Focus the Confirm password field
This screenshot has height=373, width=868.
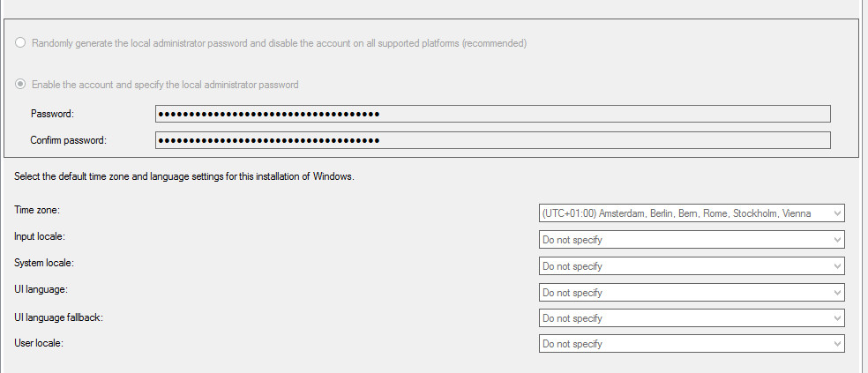493,140
